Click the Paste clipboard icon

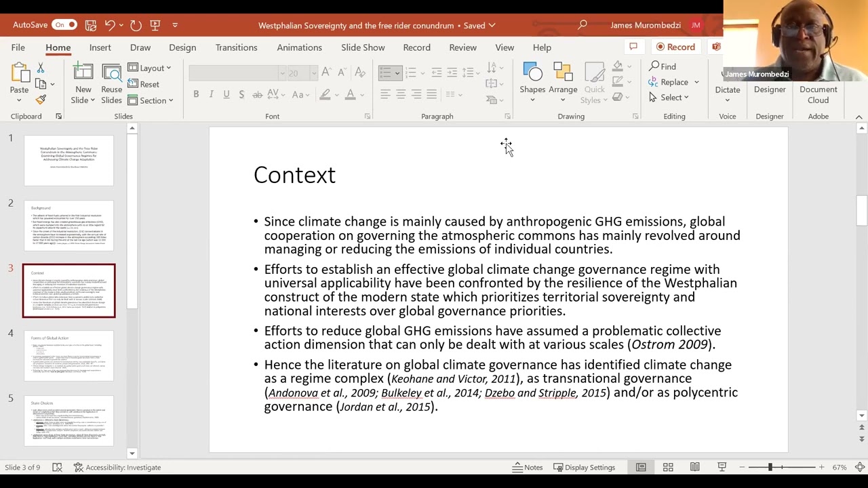[x=19, y=73]
